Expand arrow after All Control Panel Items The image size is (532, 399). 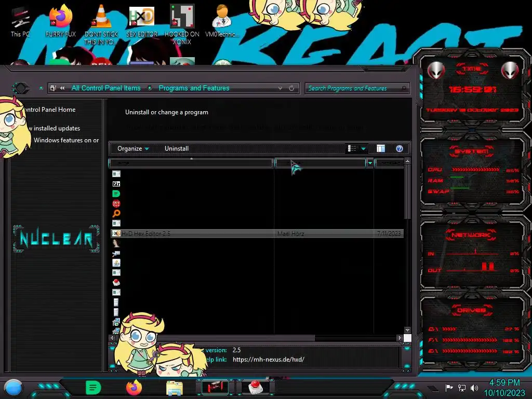click(149, 88)
